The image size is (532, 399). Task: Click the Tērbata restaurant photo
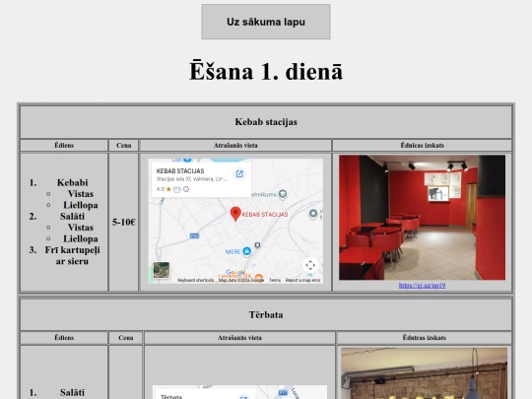(424, 373)
